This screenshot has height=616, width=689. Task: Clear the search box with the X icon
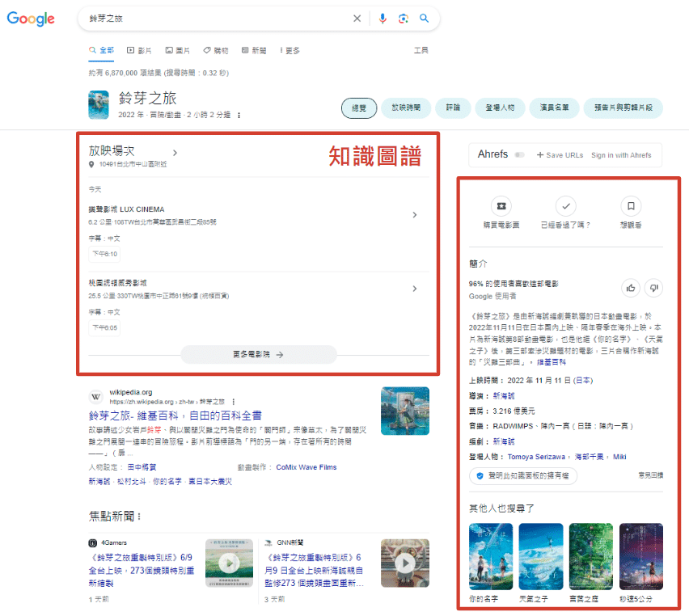(357, 19)
